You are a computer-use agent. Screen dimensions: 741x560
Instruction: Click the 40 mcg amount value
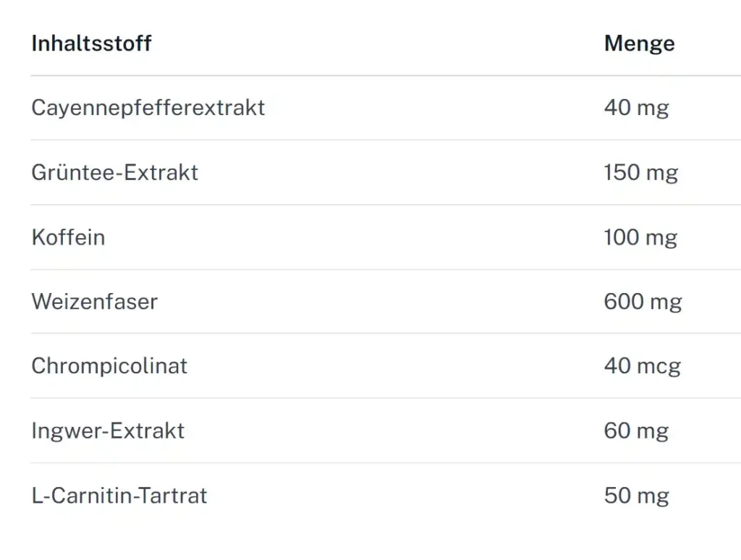(642, 366)
